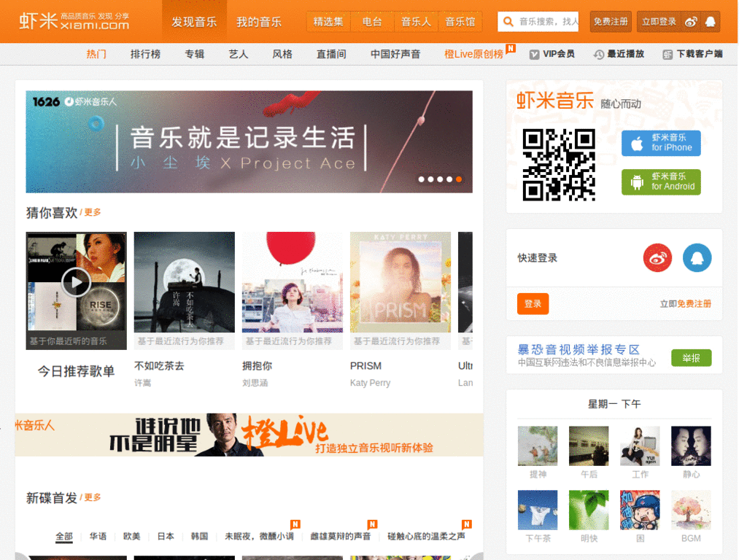Screen dimensions: 747x560
Task: Select the 华语 filter under 新碟首发
Action: (98, 536)
